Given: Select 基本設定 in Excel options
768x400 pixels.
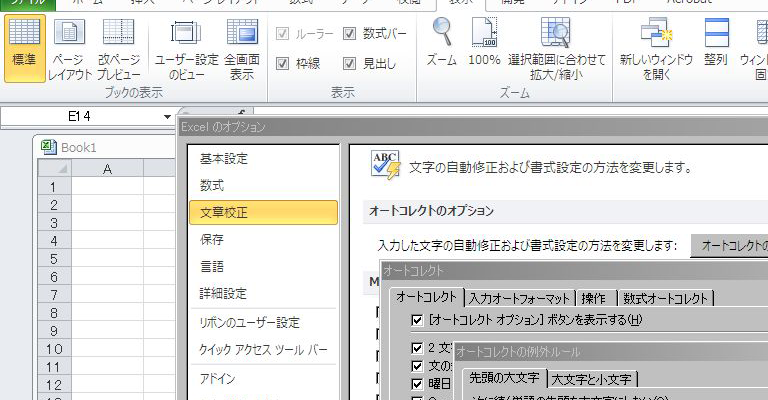Looking at the screenshot, I should point(264,159).
